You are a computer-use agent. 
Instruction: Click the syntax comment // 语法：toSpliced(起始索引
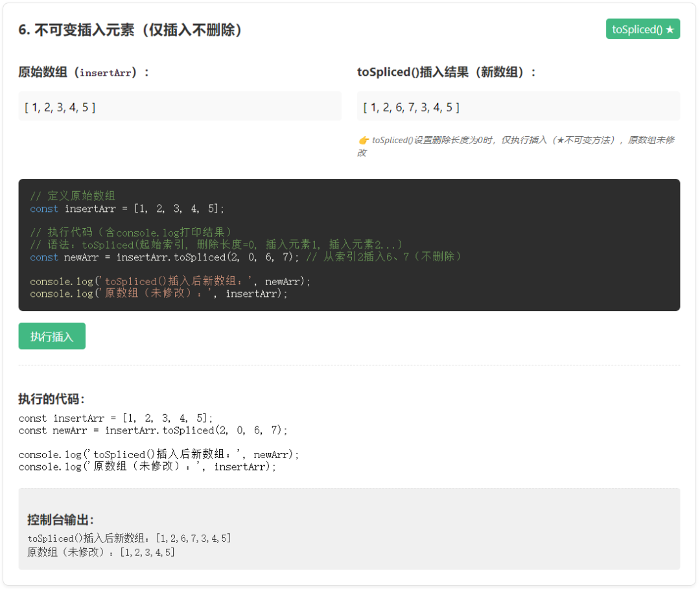click(216, 244)
